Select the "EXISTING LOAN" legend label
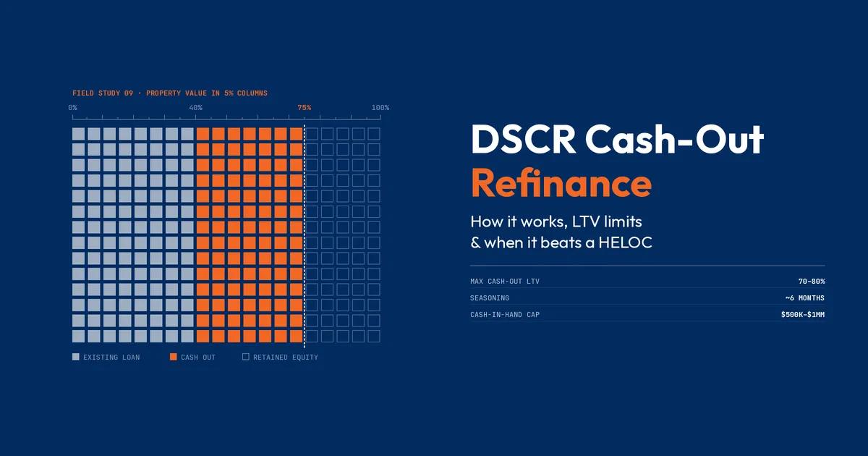The width and height of the screenshot is (868, 456). point(111,358)
